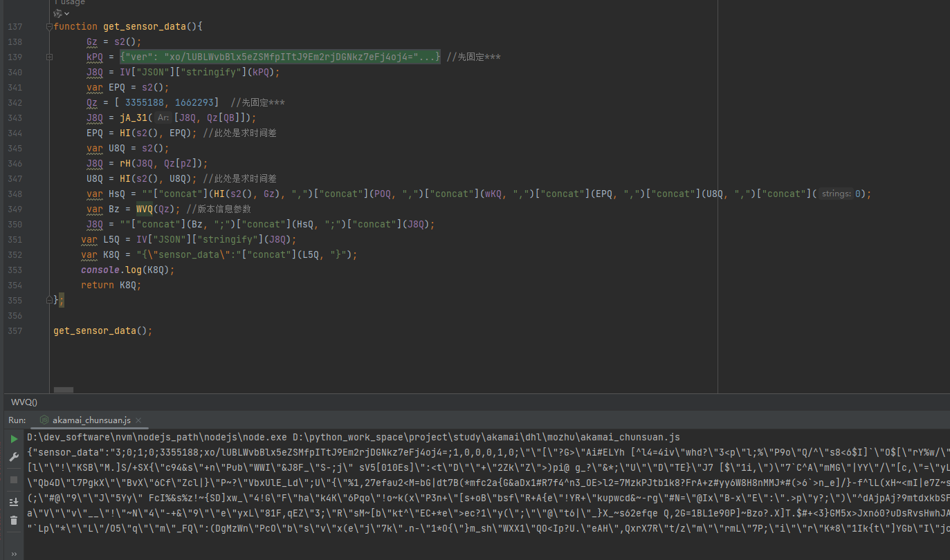This screenshot has height=560, width=950.
Task: Click the number 3355188 in the Qz array
Action: (x=144, y=103)
